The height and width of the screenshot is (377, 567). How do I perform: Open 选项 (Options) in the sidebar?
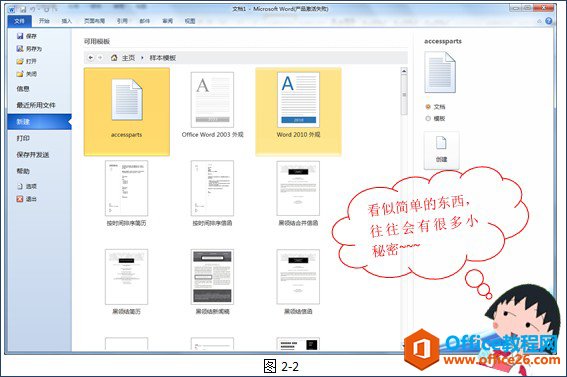pos(27,186)
